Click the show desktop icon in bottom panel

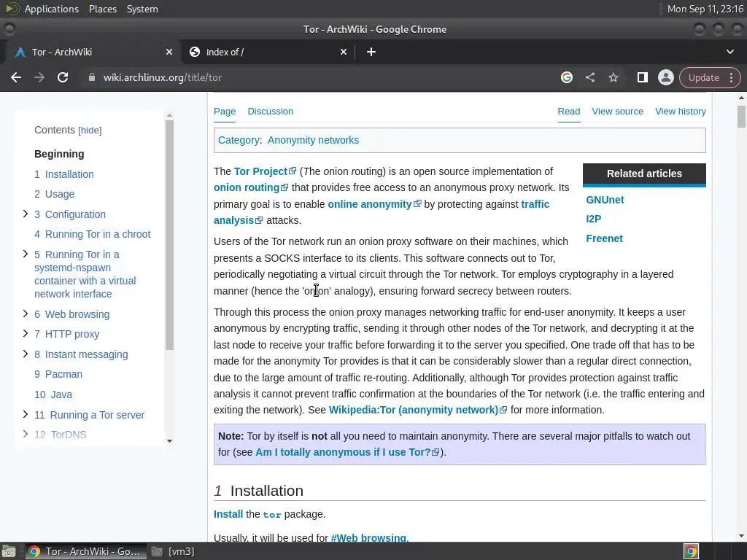click(8, 551)
